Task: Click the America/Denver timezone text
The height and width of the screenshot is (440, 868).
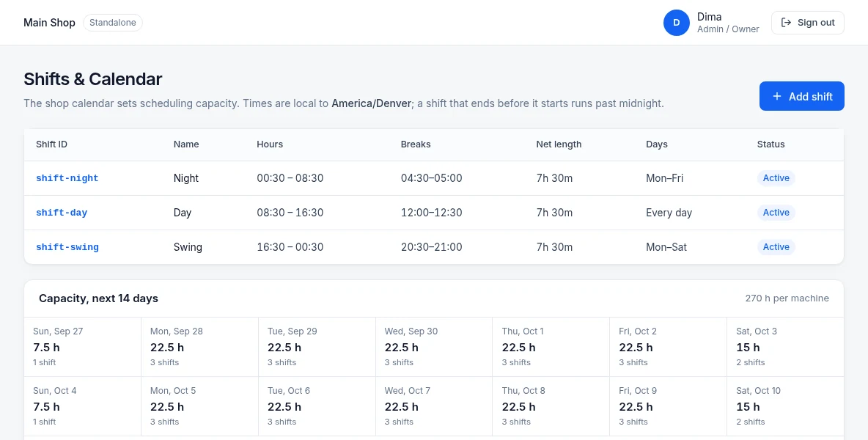Action: point(371,103)
